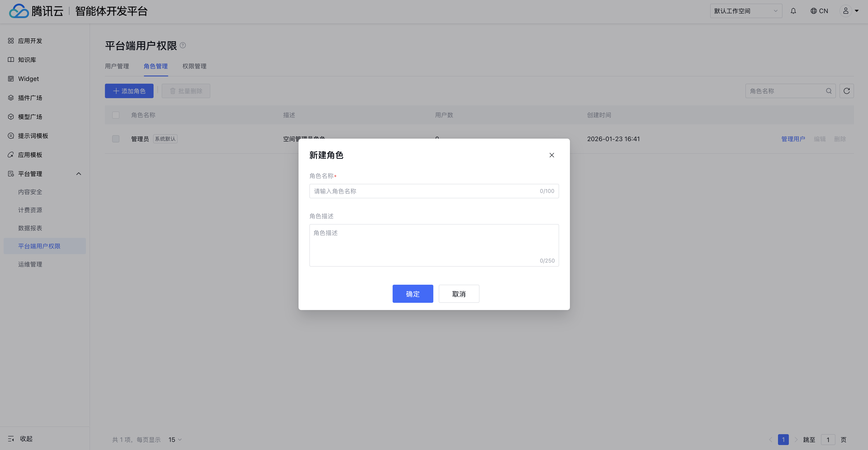Screen dimensions: 868x450
Task: Collapse the 平台管理 sidebar section
Action: coord(78,174)
